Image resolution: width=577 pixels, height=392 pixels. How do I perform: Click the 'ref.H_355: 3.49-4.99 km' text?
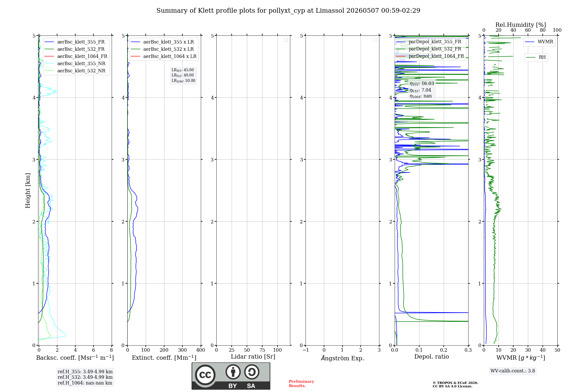pyautogui.click(x=85, y=372)
